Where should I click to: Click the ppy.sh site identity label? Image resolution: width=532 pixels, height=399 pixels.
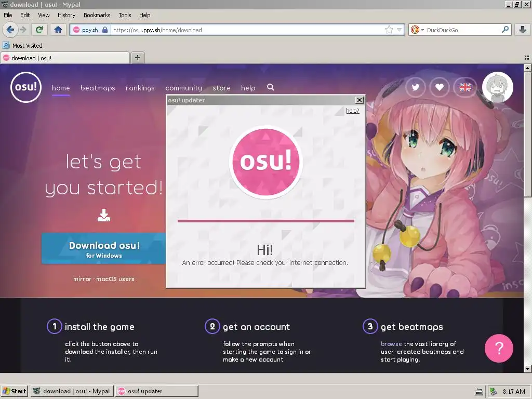(90, 30)
